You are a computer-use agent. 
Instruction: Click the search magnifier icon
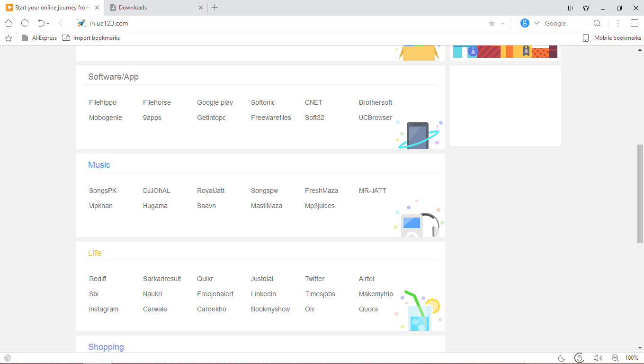pyautogui.click(x=597, y=23)
